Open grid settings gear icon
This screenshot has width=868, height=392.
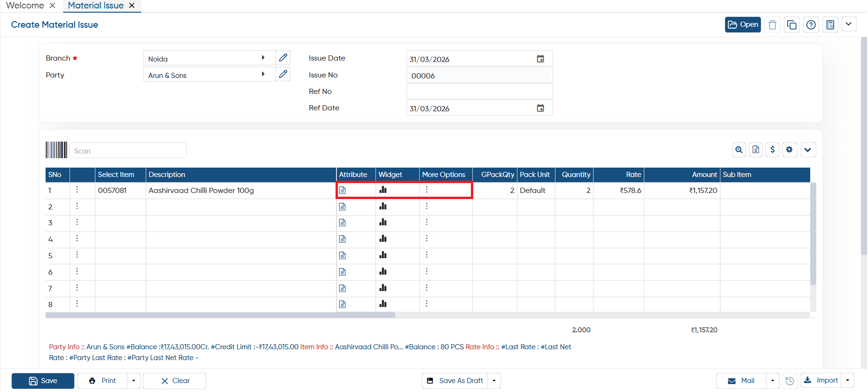tap(790, 150)
